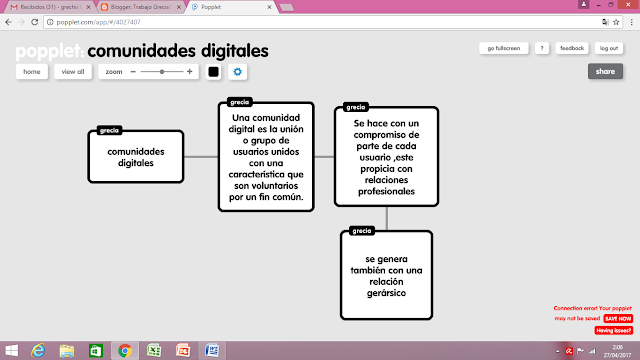
Task: Select the 'se genera también' popple
Action: (387, 276)
